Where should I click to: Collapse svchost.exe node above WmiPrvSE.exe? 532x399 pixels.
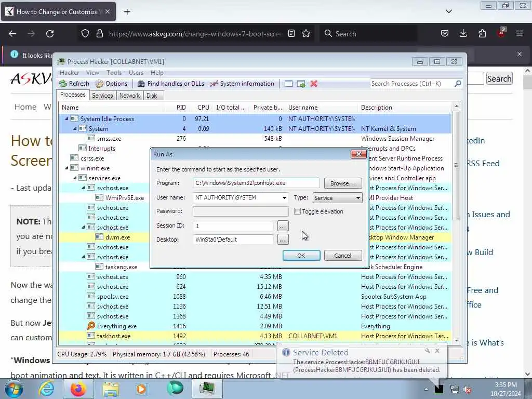click(x=83, y=188)
